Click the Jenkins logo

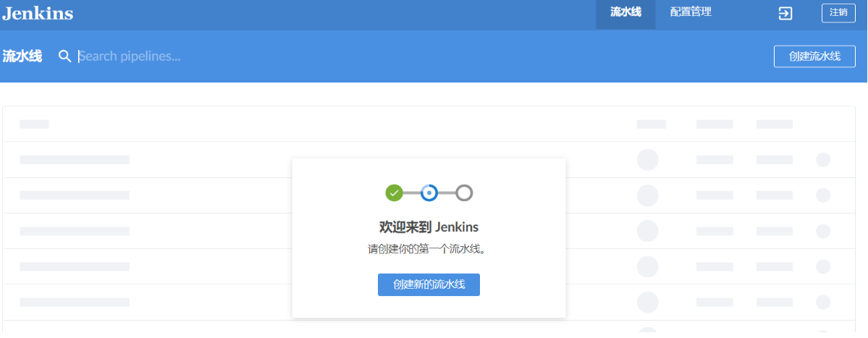coord(38,13)
